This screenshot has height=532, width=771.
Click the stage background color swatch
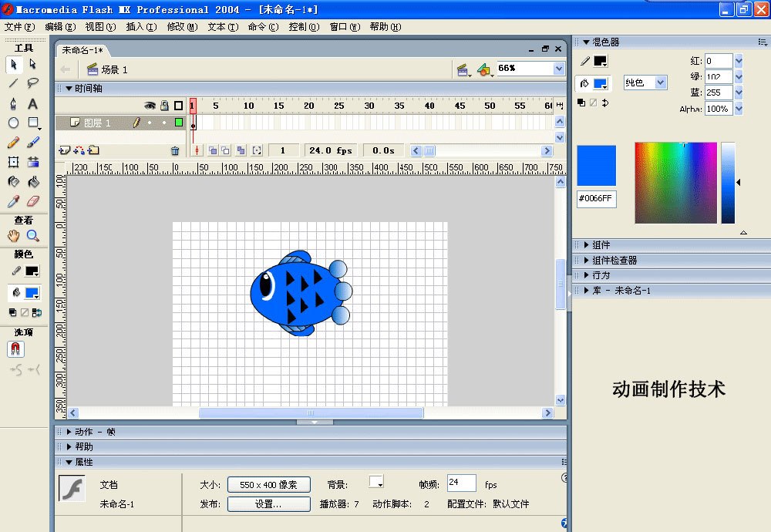[x=376, y=483]
